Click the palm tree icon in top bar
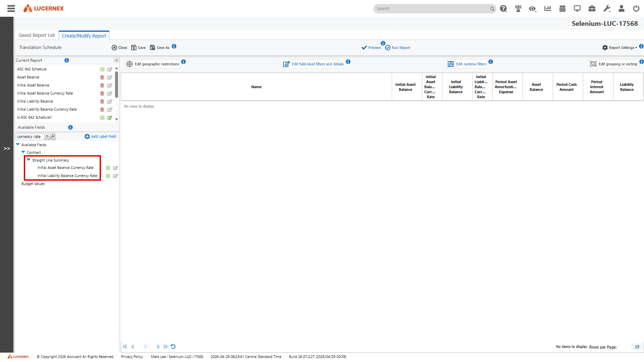 (518, 9)
